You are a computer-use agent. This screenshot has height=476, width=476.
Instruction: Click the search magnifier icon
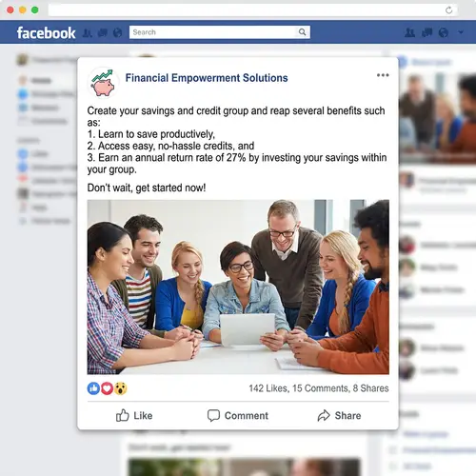coord(303,32)
